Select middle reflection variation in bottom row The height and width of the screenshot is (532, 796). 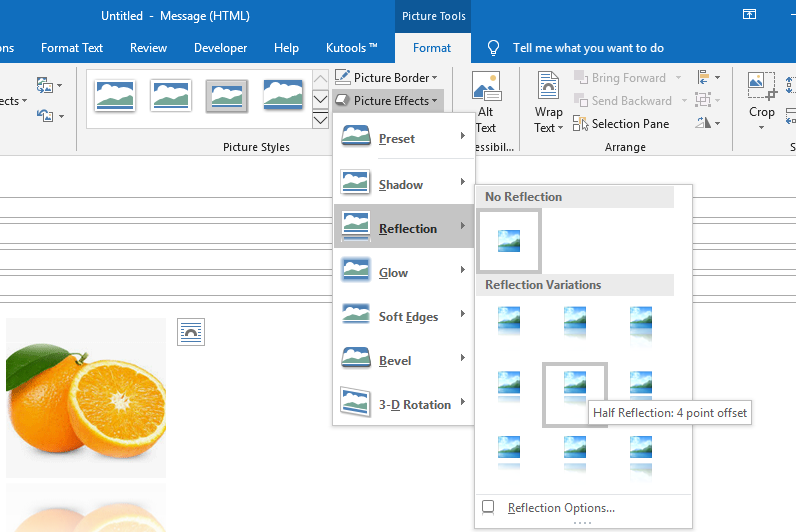pos(575,453)
